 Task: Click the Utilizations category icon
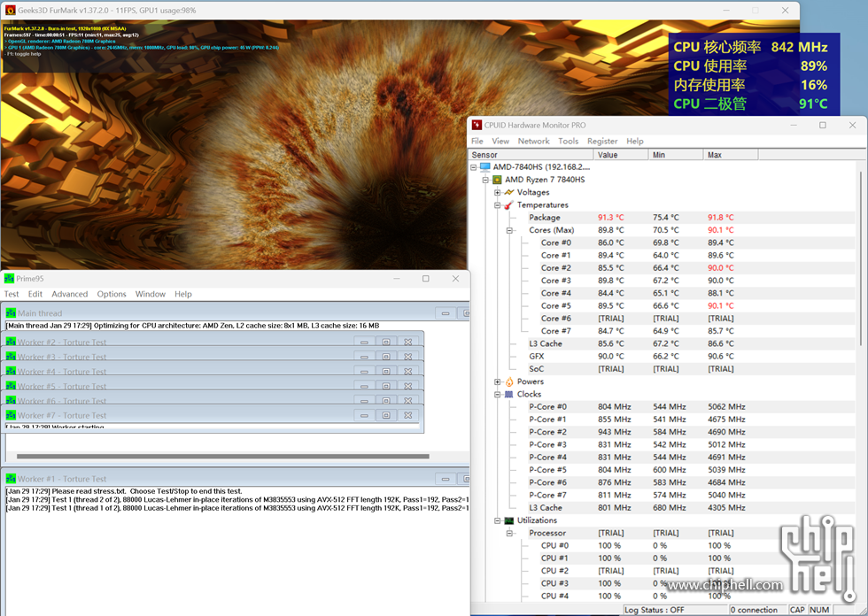(x=509, y=520)
